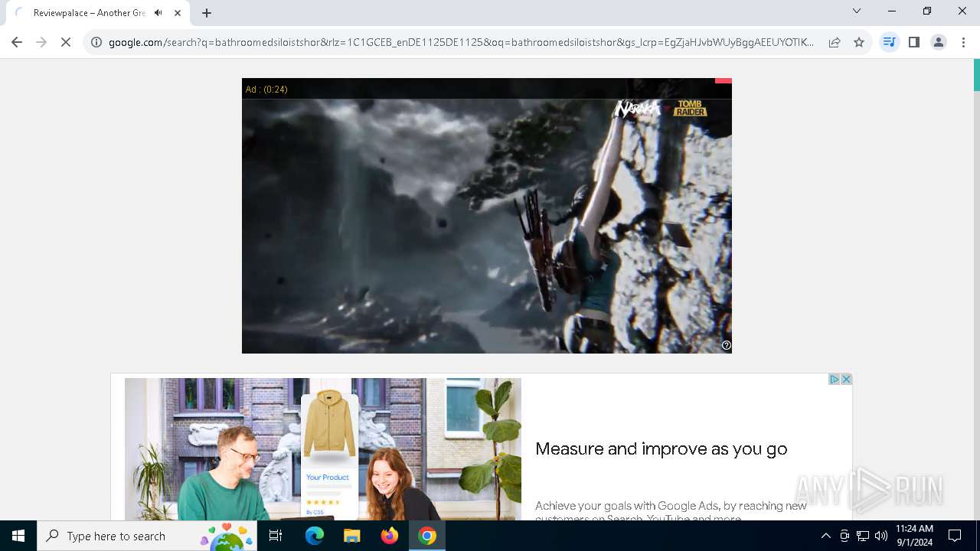Open media control in Chrome toolbar
Viewport: 980px width, 551px height.
coord(889,42)
